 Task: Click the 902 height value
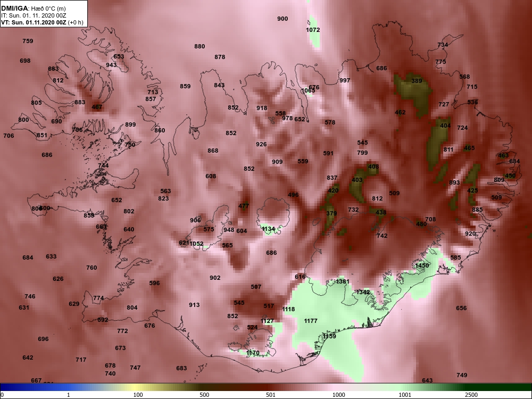pyautogui.click(x=215, y=278)
